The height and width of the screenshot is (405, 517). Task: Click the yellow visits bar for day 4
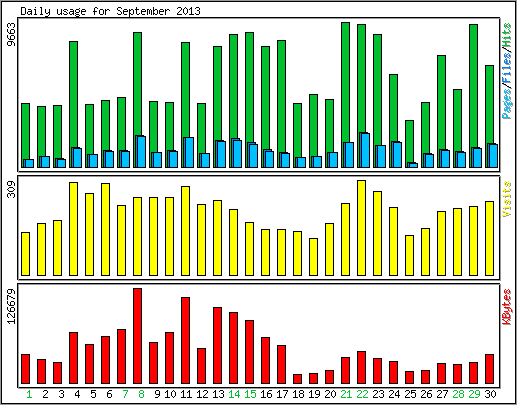pyautogui.click(x=73, y=229)
